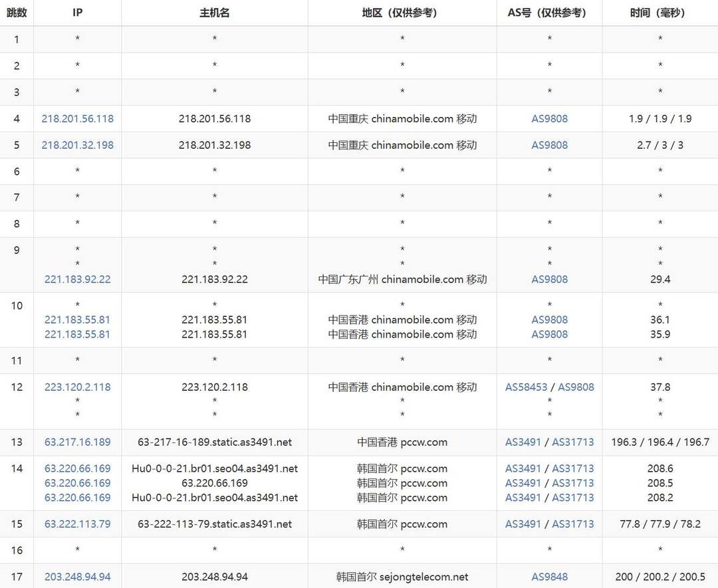The width and height of the screenshot is (718, 588).
Task: Click AS9808 link next to AS58453
Action: pyautogui.click(x=576, y=387)
